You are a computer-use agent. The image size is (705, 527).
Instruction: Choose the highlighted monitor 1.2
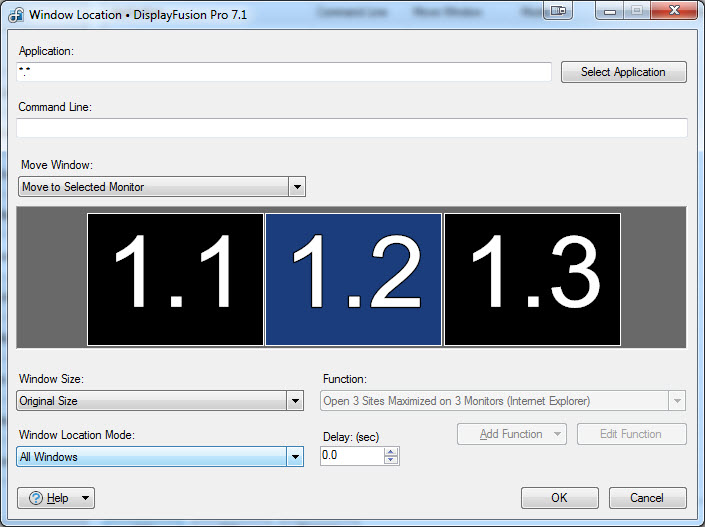(353, 280)
